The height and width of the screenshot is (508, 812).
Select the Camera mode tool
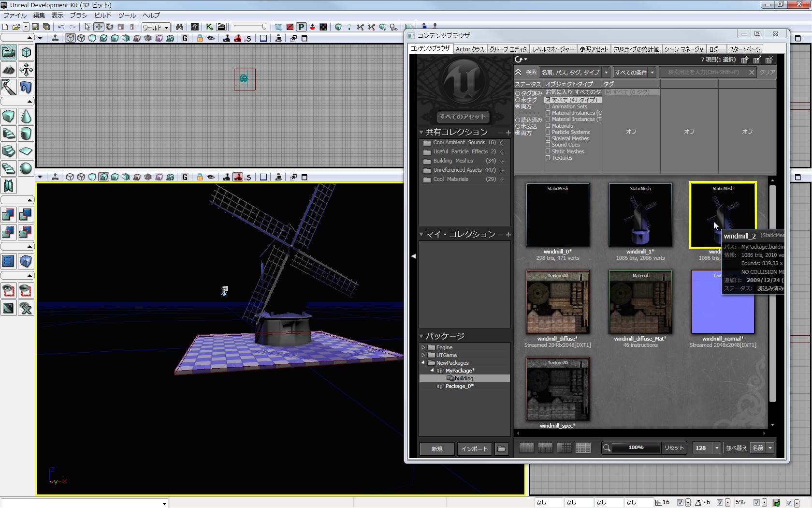[9, 52]
